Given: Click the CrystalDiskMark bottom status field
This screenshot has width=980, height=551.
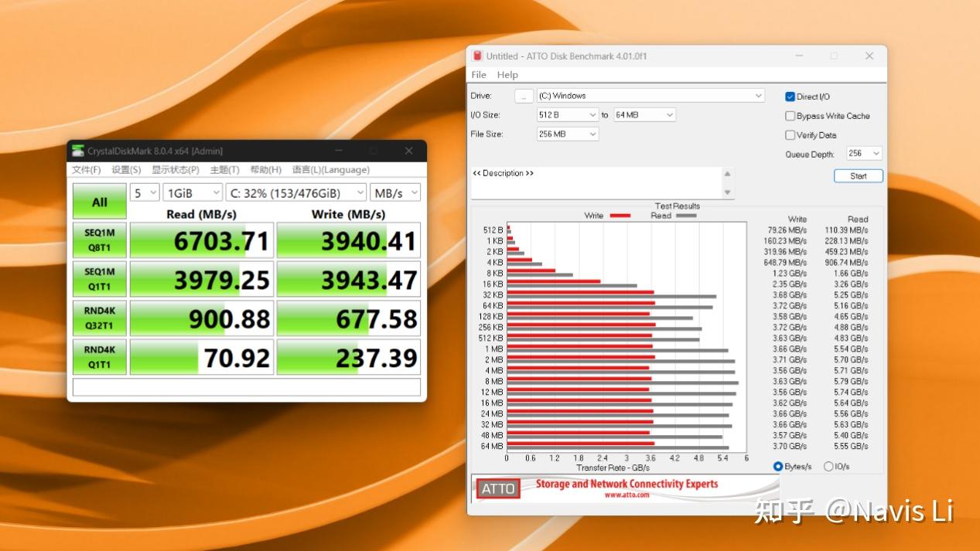Looking at the screenshot, I should (x=247, y=386).
